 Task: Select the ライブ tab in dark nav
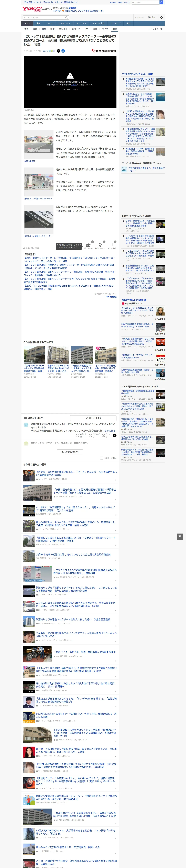(x=49, y=24)
